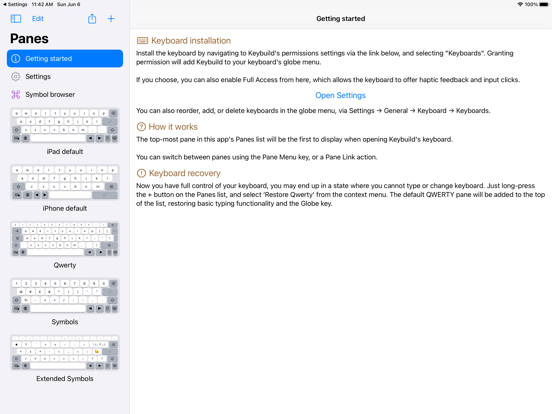Click the info icon beside Getting started
This screenshot has height=414, width=552.
tap(15, 58)
